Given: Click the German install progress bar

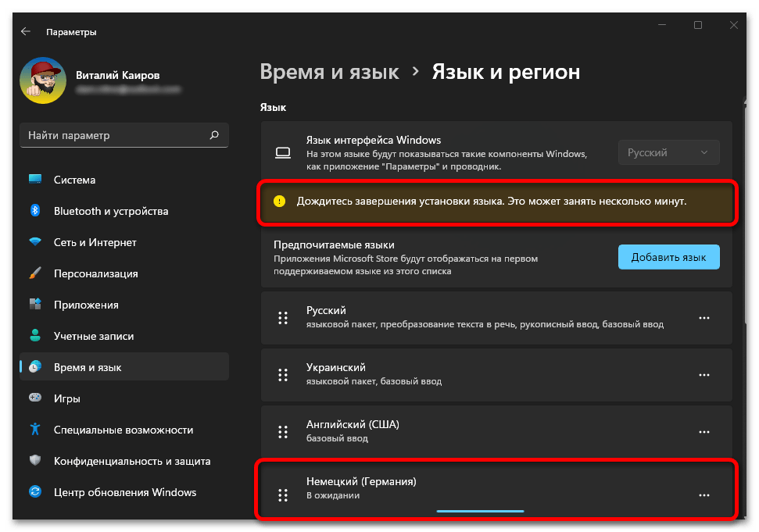Looking at the screenshot, I should pyautogui.click(x=480, y=511).
